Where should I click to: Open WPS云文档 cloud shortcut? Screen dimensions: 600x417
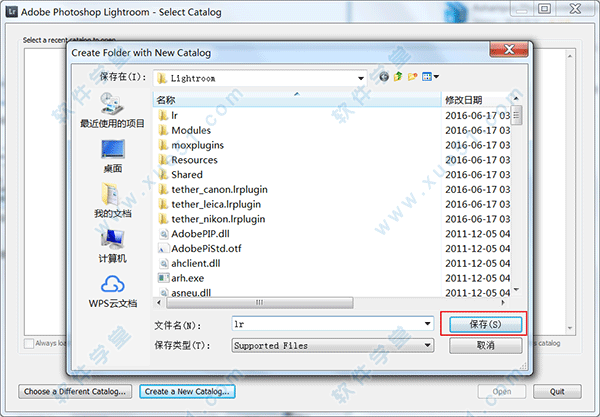(112, 292)
